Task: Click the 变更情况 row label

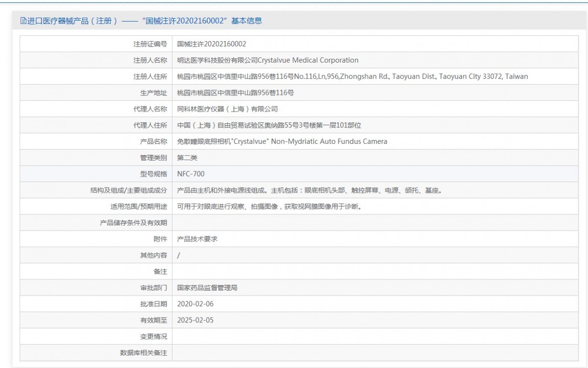Action: point(153,337)
